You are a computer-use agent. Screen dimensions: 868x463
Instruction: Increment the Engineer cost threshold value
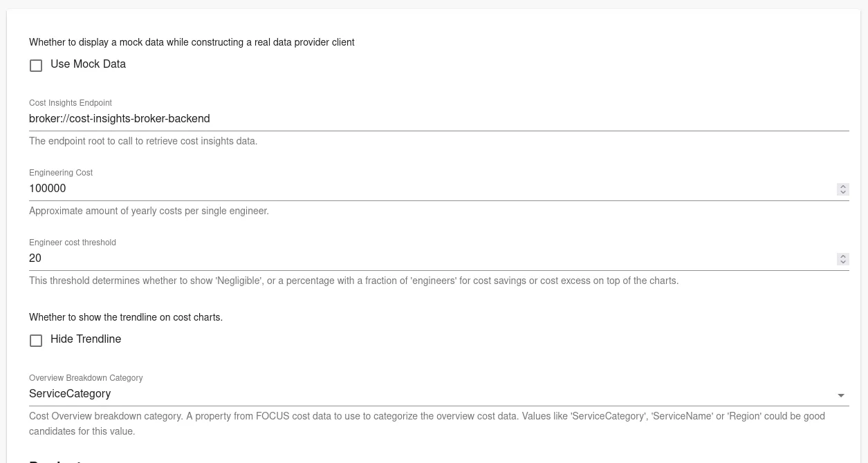pos(842,256)
